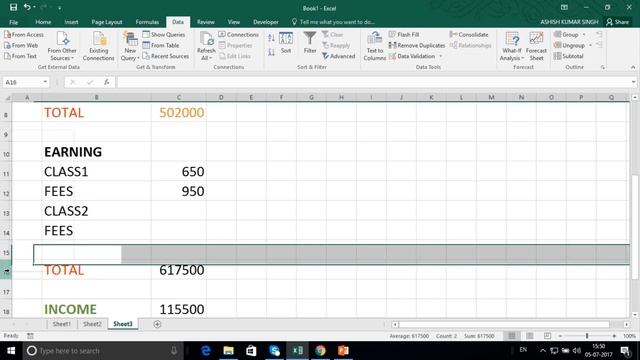Open Data Validation
The width and height of the screenshot is (640, 360).
[x=412, y=56]
